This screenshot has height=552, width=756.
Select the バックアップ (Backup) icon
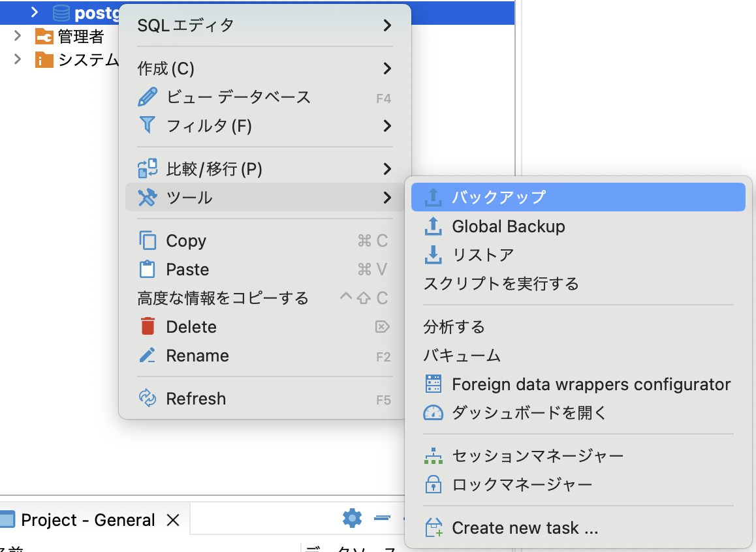[433, 196]
